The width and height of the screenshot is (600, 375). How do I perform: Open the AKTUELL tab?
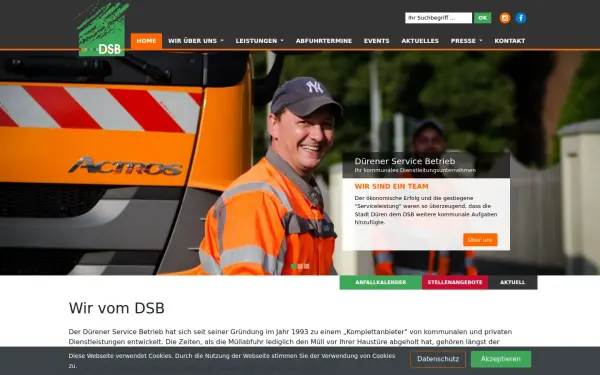(513, 282)
